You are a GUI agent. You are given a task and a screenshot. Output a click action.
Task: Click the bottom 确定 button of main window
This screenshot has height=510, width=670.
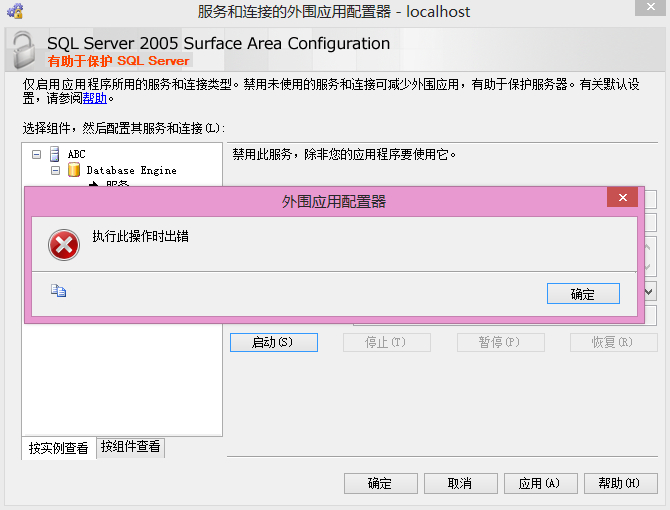tap(381, 484)
